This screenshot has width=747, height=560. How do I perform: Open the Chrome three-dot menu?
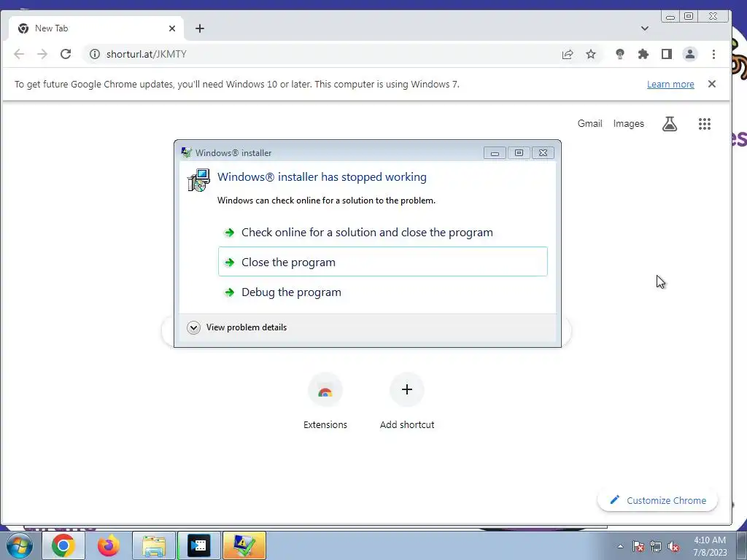click(713, 54)
